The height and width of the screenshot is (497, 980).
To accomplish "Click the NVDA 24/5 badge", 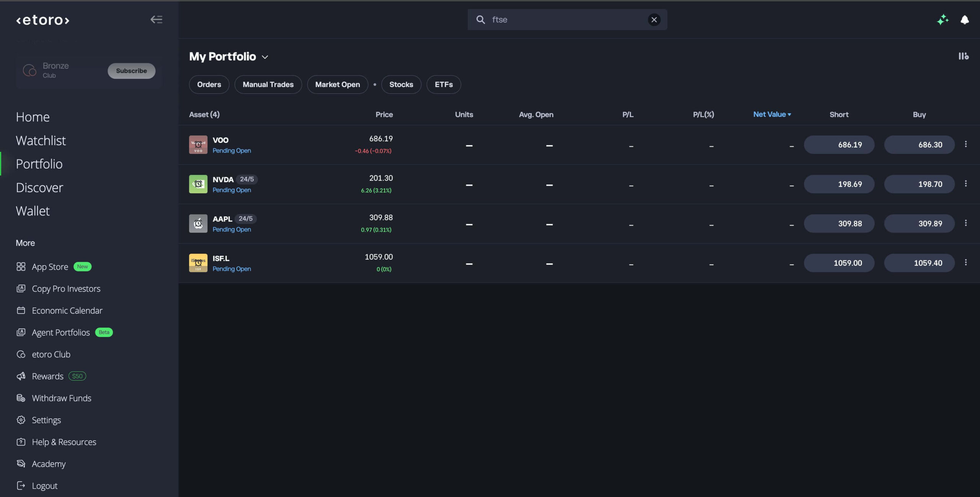I will 247,179.
